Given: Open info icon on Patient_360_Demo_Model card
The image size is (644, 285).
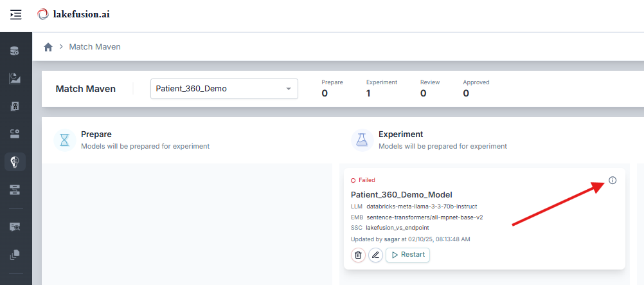Looking at the screenshot, I should 613,180.
